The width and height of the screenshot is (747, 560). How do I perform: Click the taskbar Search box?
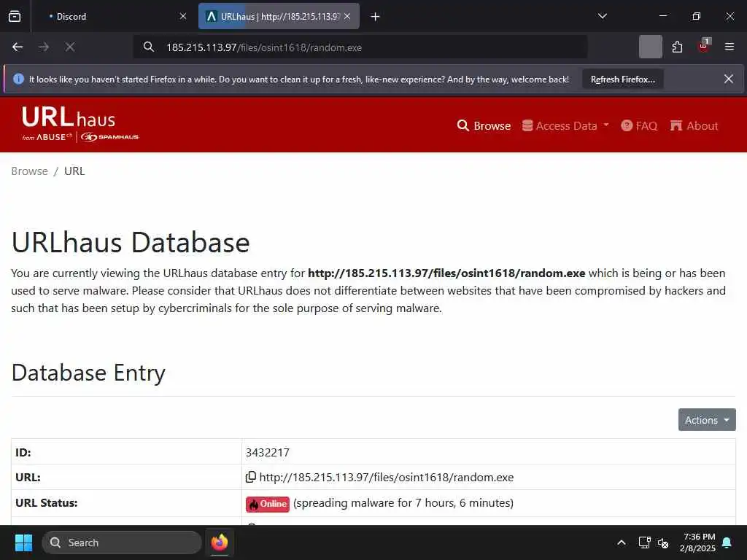click(x=122, y=542)
